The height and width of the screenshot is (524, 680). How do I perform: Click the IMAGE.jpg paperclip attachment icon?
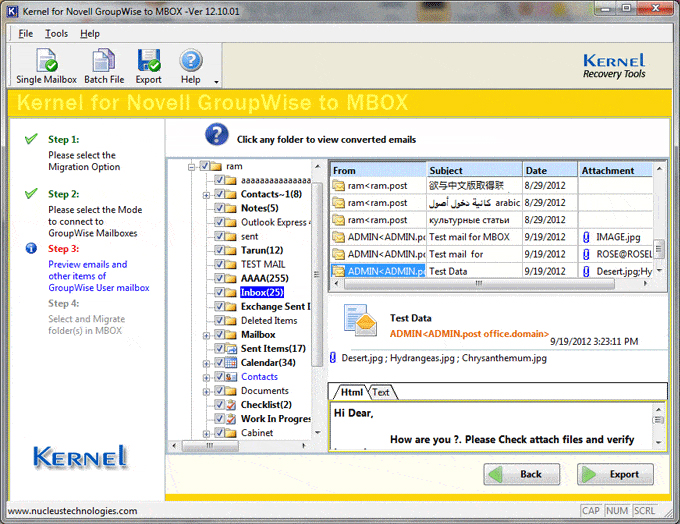(586, 237)
